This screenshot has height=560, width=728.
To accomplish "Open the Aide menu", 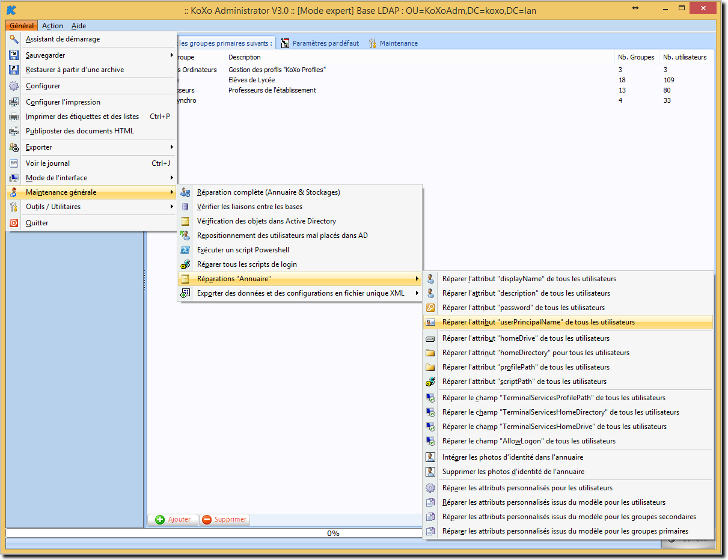I will pos(79,26).
